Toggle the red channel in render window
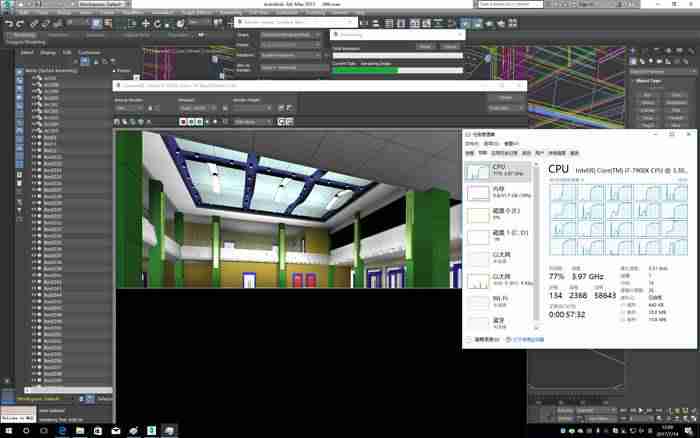 (183, 121)
